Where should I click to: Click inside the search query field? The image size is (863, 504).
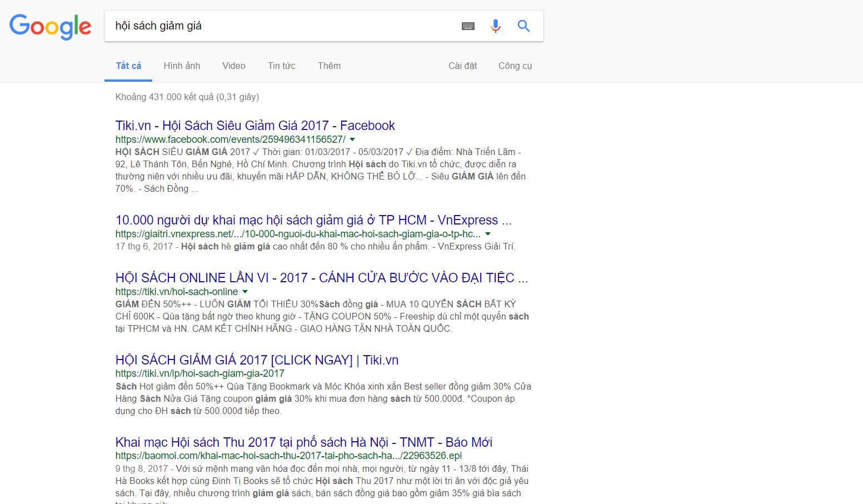pyautogui.click(x=278, y=26)
